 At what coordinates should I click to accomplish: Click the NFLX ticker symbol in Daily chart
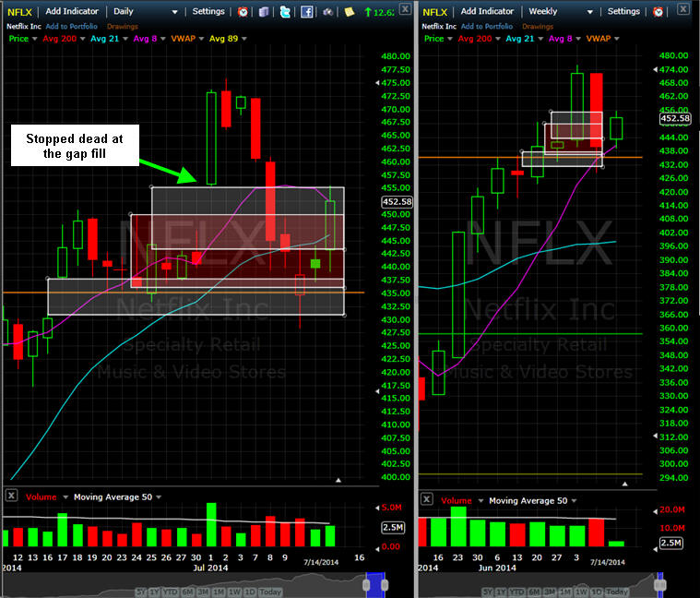click(19, 12)
